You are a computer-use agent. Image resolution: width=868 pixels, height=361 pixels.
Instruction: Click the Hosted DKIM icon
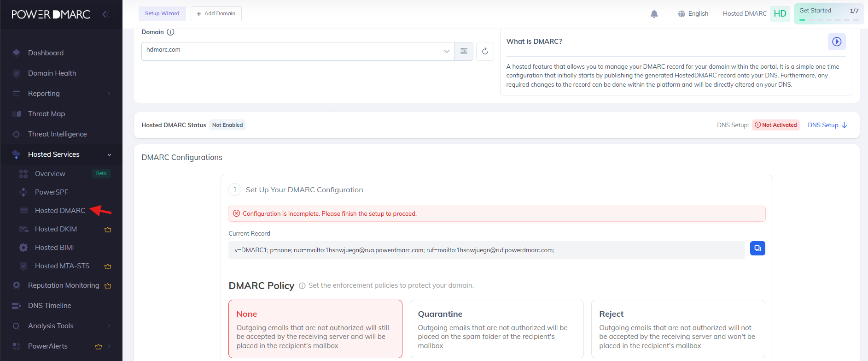tap(23, 229)
